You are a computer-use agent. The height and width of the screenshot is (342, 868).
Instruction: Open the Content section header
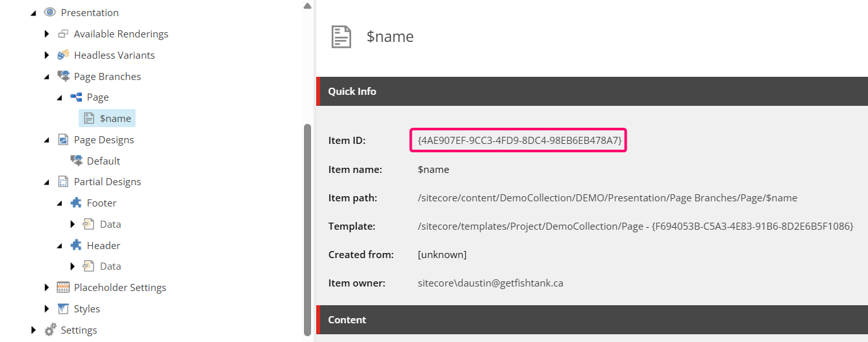click(x=347, y=319)
